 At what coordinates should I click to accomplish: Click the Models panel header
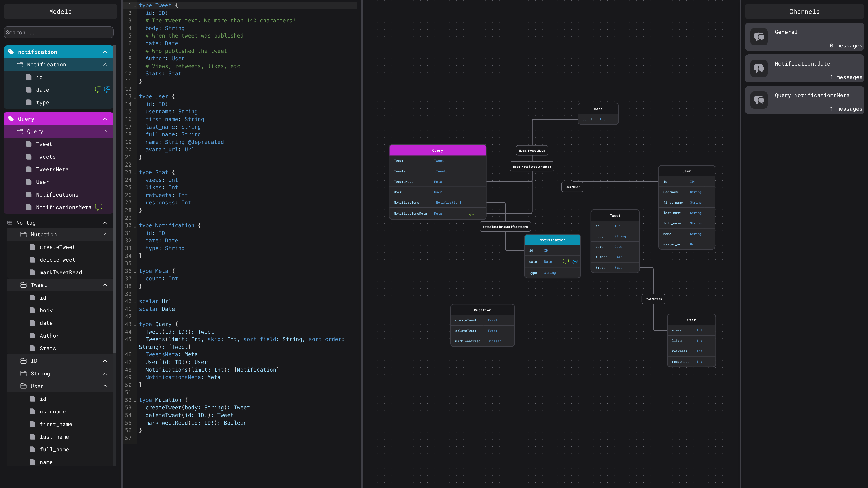(x=60, y=12)
